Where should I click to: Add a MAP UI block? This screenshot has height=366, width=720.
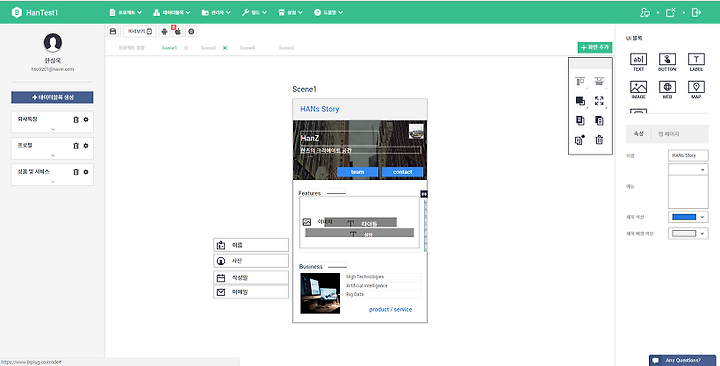point(696,90)
